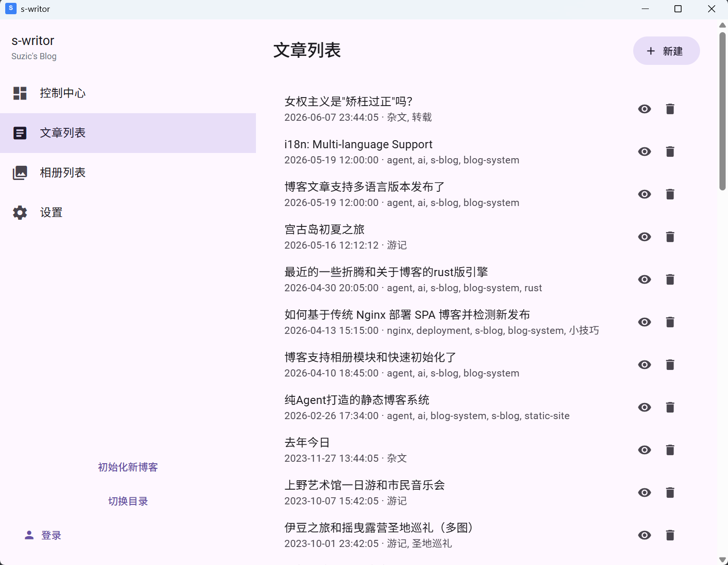Viewport: 728px width, 565px height.
Task: Preview the article 女权主义是"矫枉过正"吗?
Action: (x=645, y=109)
